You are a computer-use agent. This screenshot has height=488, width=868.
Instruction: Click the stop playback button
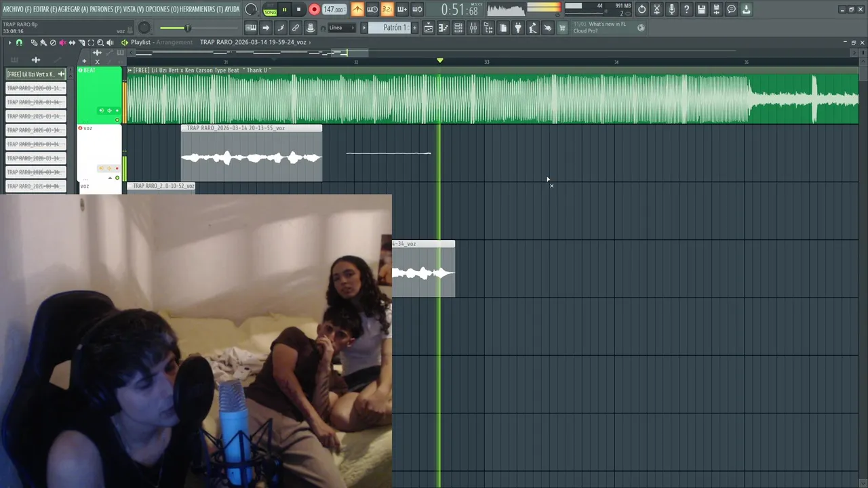coord(299,9)
